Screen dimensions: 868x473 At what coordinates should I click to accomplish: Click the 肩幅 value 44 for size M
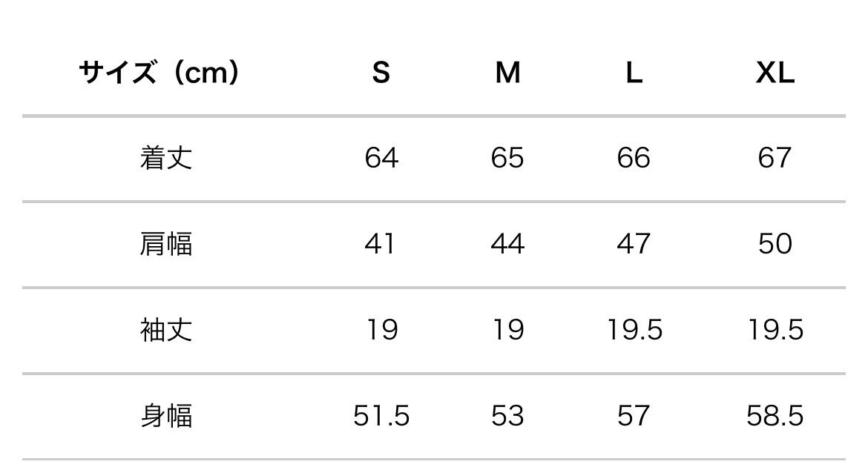(507, 244)
